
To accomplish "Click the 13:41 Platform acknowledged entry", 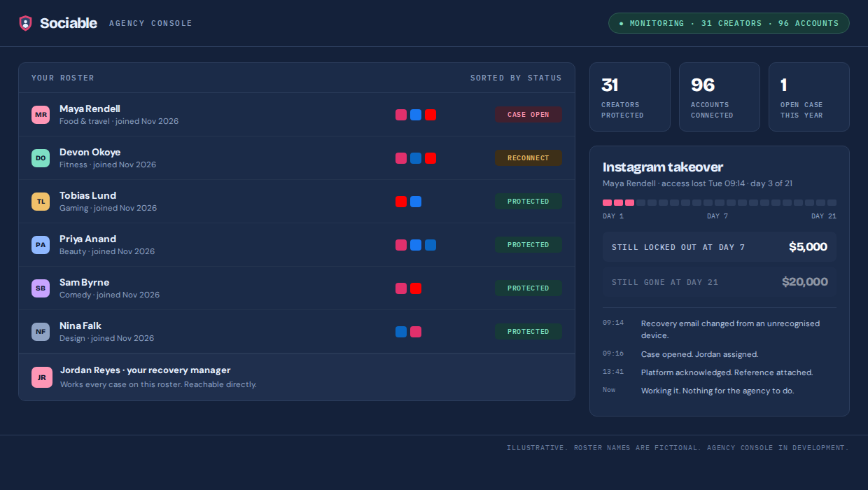I will point(720,372).
